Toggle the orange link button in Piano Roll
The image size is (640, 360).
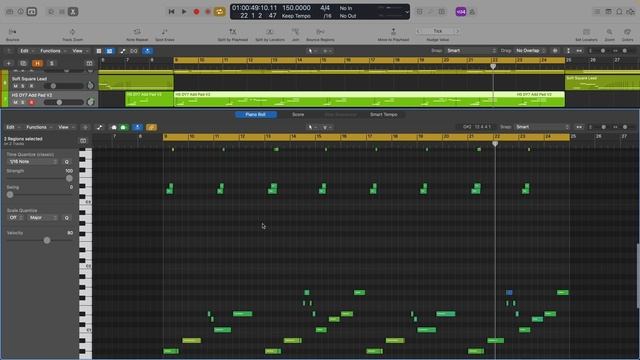coord(151,127)
